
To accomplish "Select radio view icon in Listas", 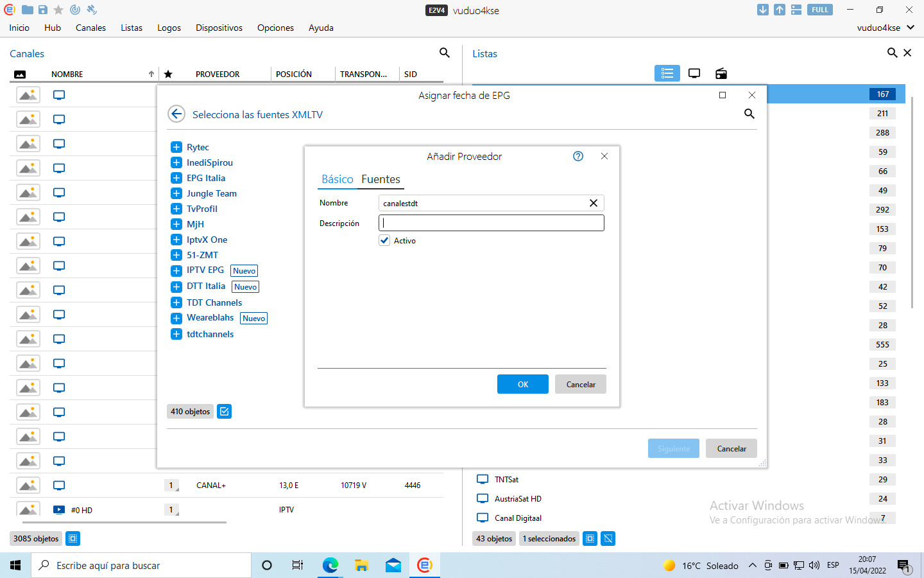I will point(721,74).
